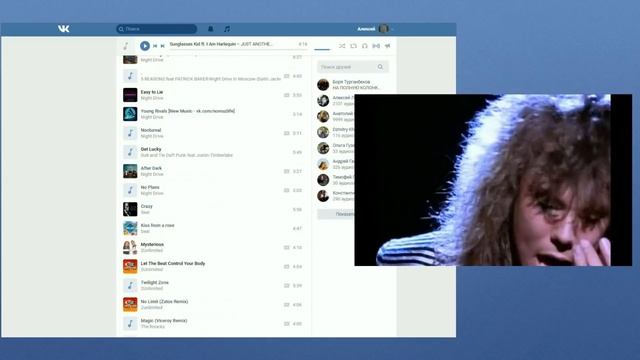Open the VK logo home link

coord(63,29)
